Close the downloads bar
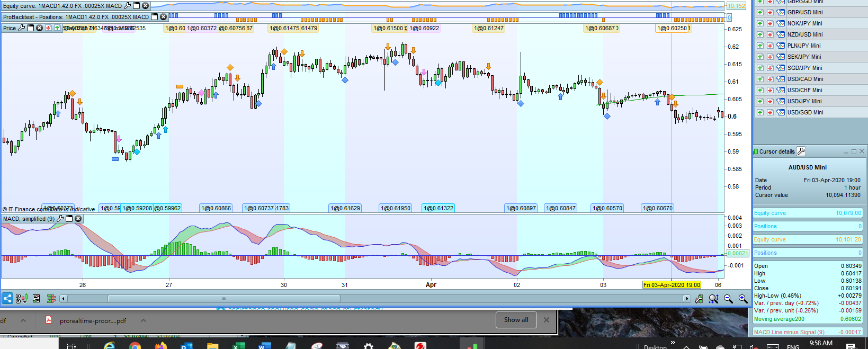868x349 pixels. [547, 320]
